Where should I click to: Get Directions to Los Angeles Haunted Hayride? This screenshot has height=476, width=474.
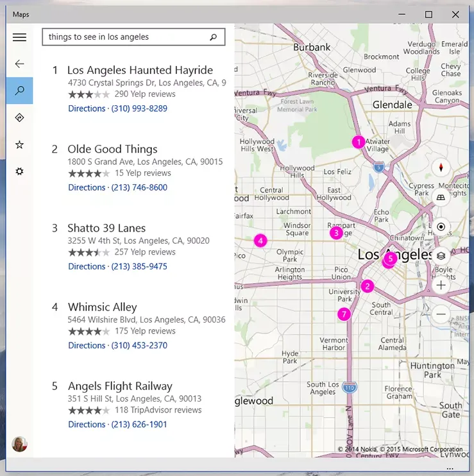[x=87, y=108]
